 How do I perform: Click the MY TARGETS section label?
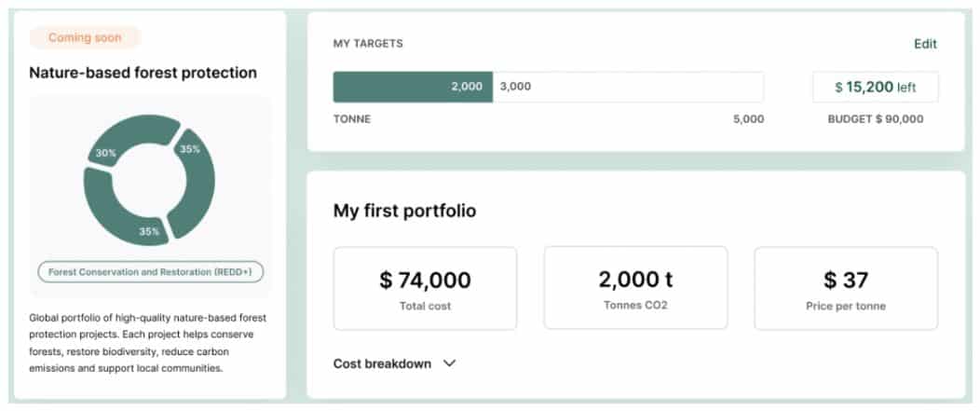point(368,44)
